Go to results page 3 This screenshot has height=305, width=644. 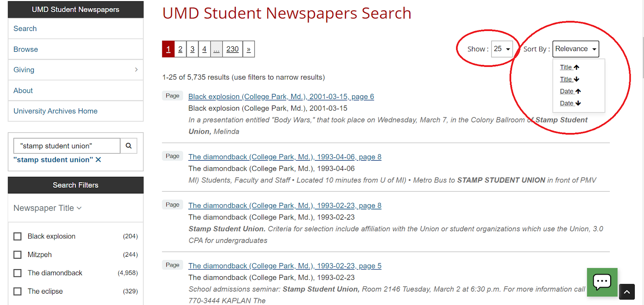point(192,49)
